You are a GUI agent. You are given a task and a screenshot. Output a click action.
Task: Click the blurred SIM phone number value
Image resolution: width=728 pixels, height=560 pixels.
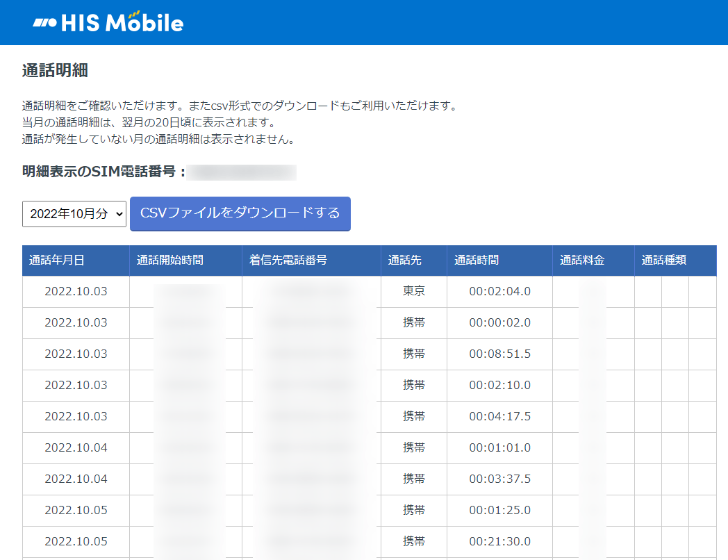(242, 172)
